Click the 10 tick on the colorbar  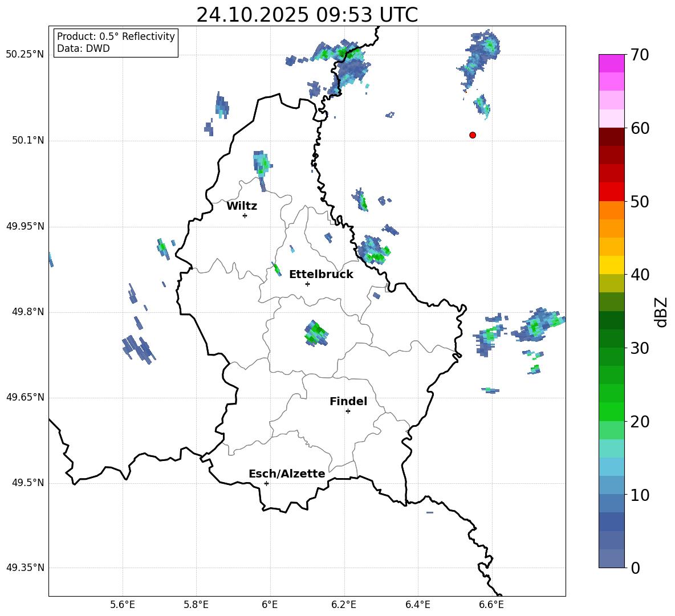click(x=640, y=495)
